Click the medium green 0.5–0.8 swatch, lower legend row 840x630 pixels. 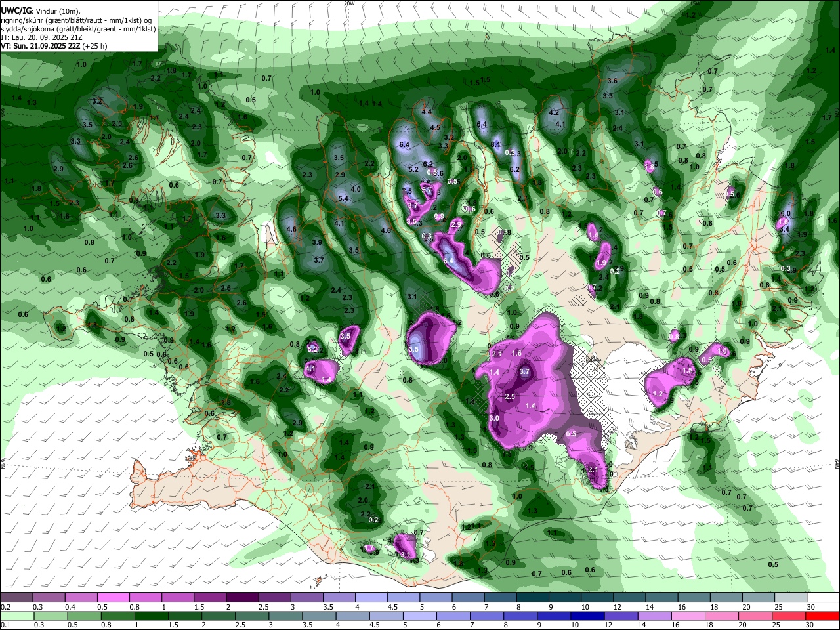pos(83,616)
